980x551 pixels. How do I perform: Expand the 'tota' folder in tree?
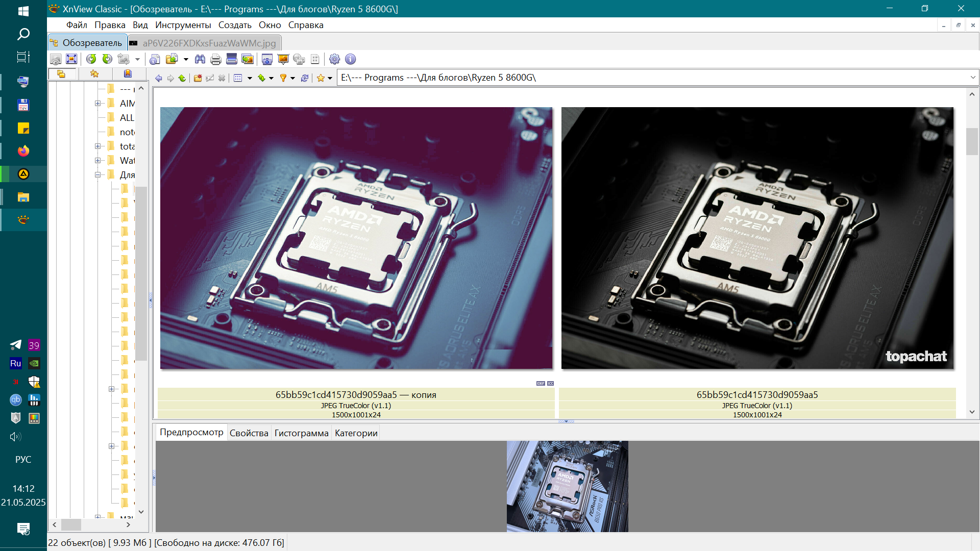[x=97, y=146]
